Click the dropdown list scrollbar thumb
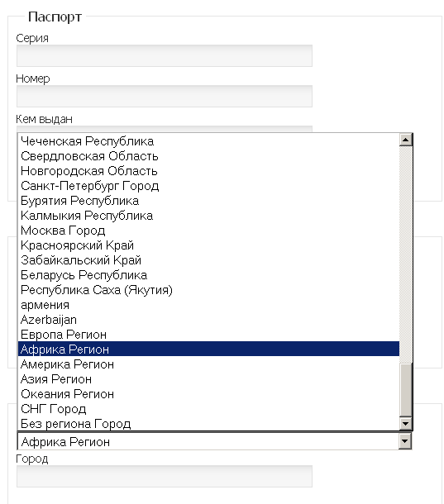The height and width of the screenshot is (504, 444). coord(406,390)
